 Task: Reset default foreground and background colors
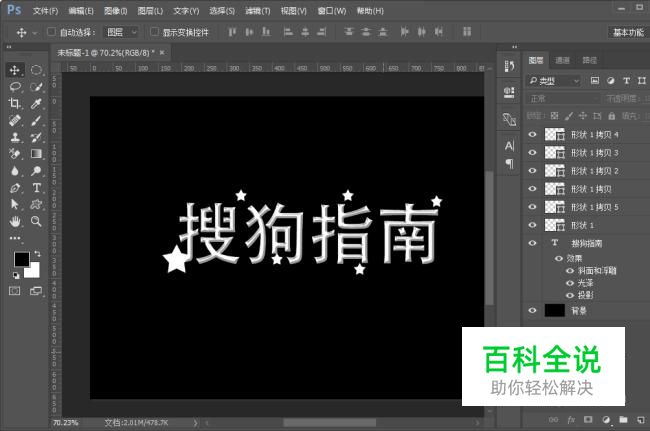(16, 275)
